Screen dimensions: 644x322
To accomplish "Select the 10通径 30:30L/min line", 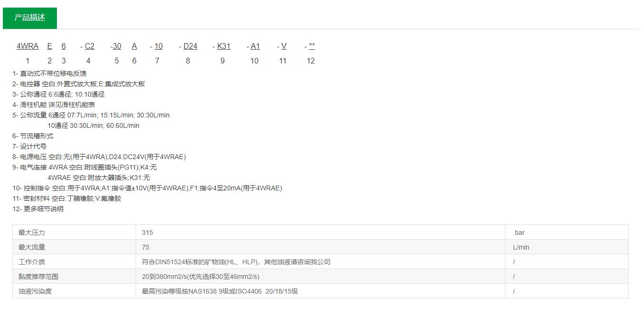I will pos(93,125).
